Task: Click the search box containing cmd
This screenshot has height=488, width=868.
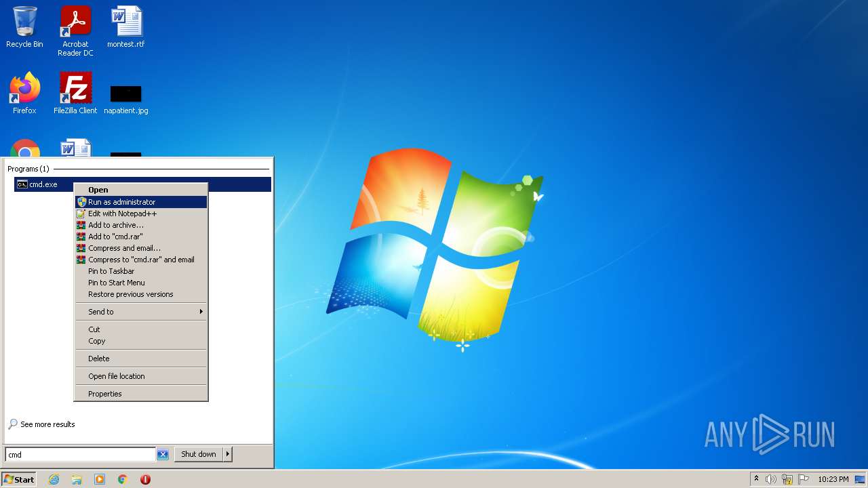Action: point(80,455)
